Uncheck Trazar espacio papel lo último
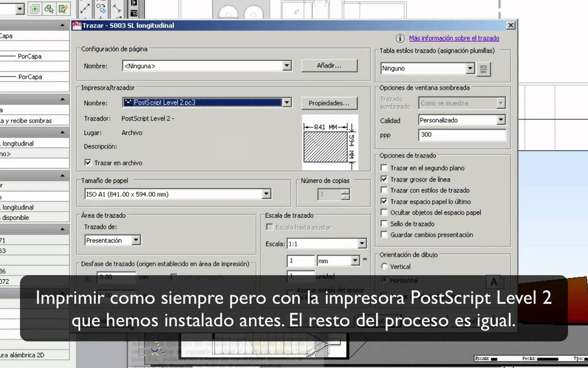This screenshot has width=588, height=368. (384, 201)
